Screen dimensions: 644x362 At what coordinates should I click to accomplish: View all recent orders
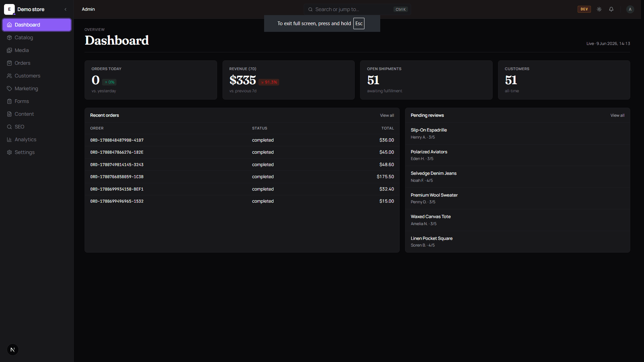point(387,115)
